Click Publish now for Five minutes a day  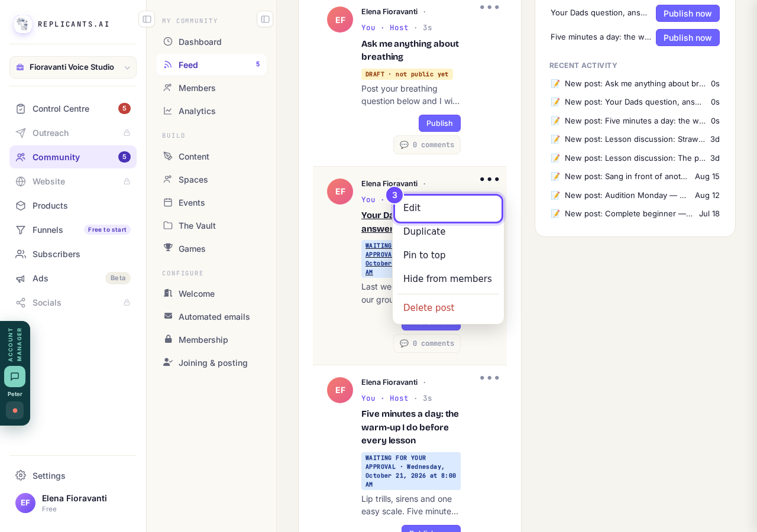point(687,38)
